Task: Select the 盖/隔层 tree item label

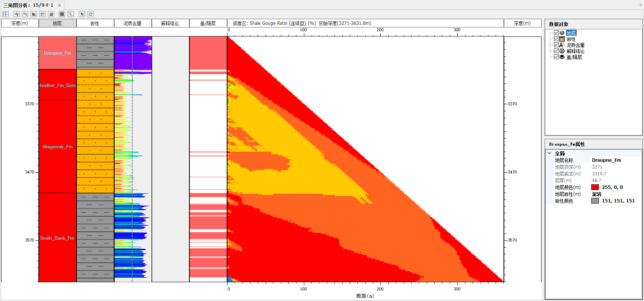Action: click(x=574, y=57)
